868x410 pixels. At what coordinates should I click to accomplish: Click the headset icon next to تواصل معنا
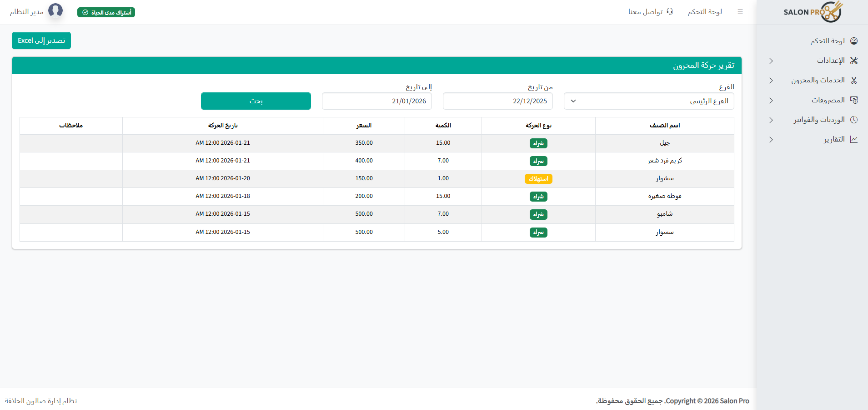pyautogui.click(x=669, y=11)
